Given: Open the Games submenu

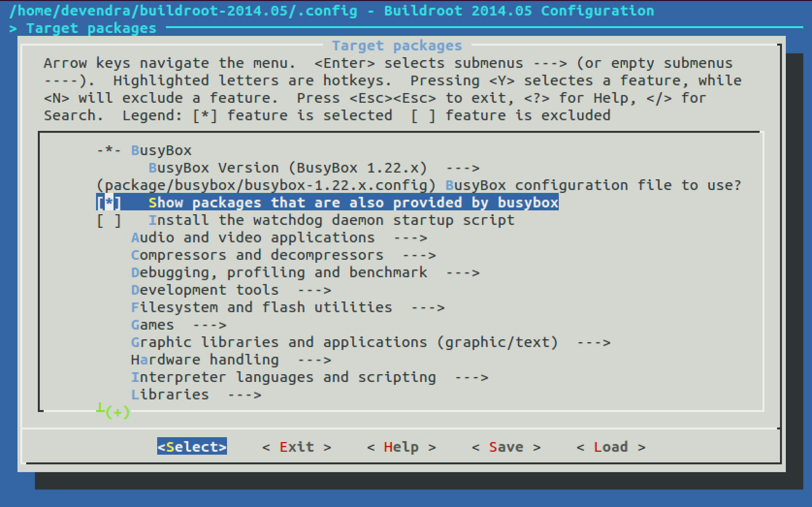Looking at the screenshot, I should (179, 325).
